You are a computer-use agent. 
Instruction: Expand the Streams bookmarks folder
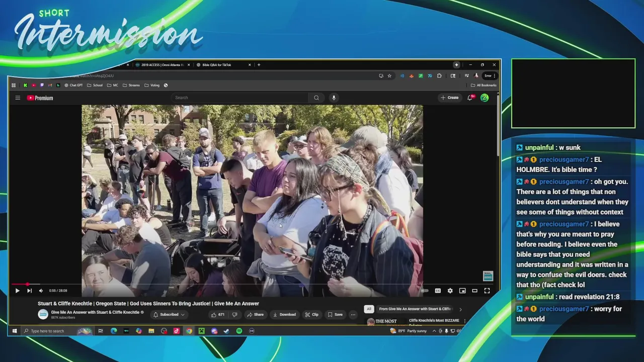(131, 85)
